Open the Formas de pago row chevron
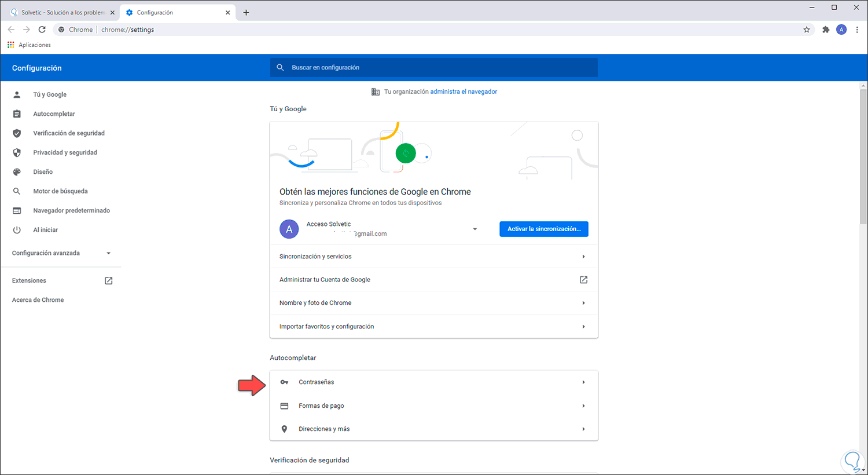The height and width of the screenshot is (475, 868). coord(583,406)
